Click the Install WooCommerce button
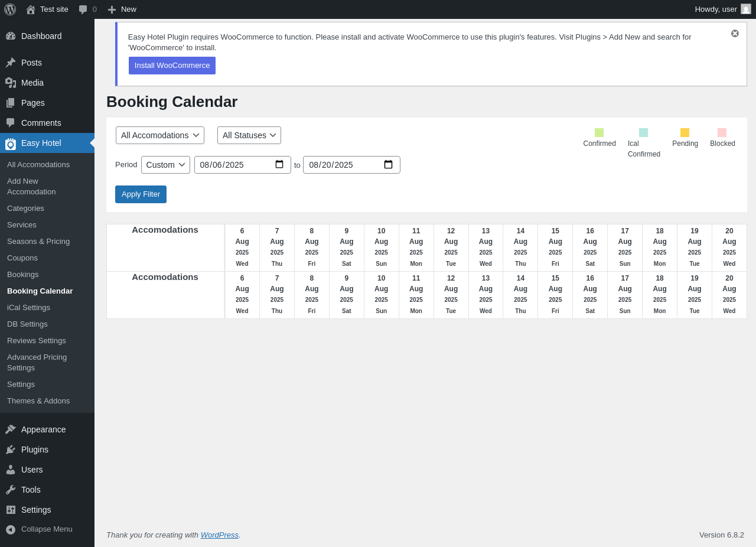This screenshot has width=756, height=547. 172,66
